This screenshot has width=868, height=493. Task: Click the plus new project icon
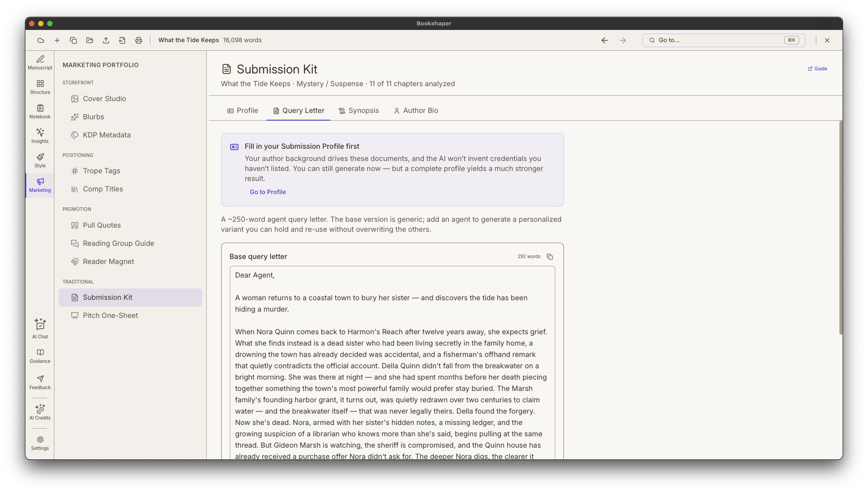pyautogui.click(x=57, y=40)
